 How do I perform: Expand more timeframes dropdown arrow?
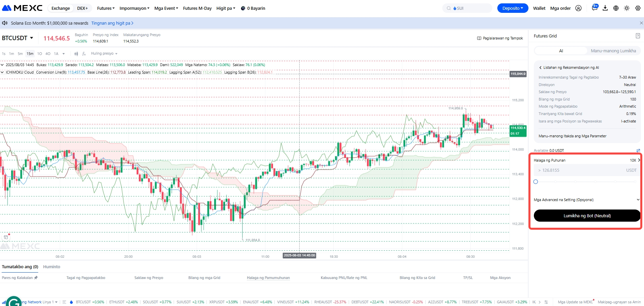click(x=64, y=54)
